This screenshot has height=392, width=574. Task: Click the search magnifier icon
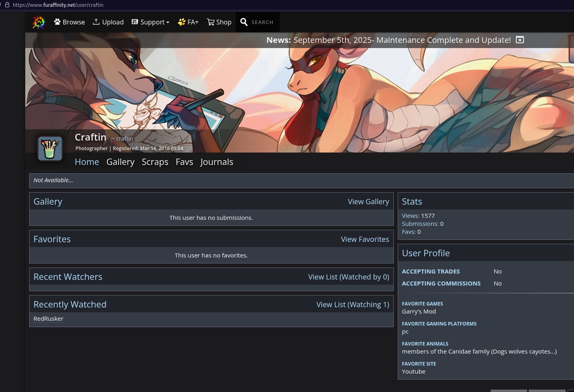click(244, 22)
